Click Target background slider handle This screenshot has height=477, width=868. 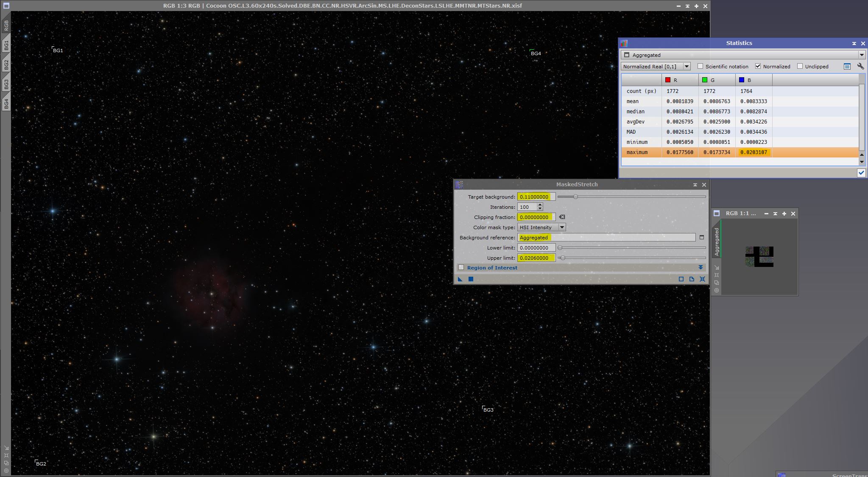(x=575, y=196)
